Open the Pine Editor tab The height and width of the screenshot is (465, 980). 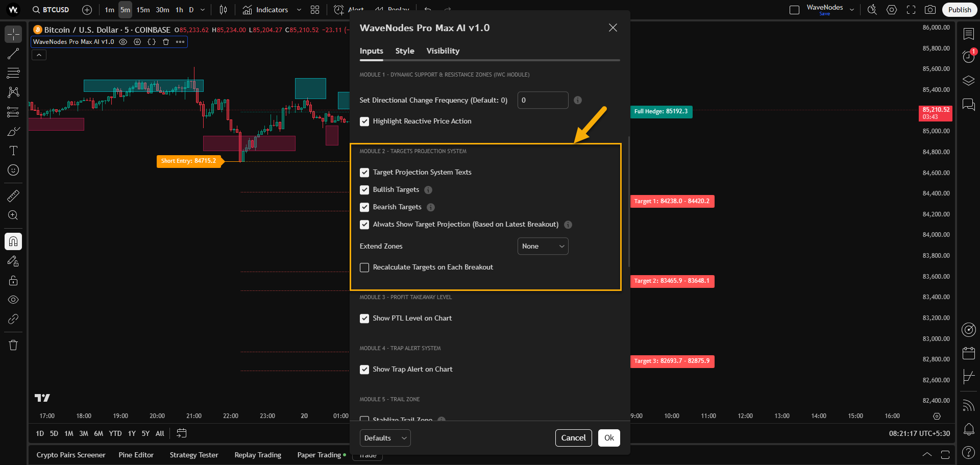tap(136, 454)
